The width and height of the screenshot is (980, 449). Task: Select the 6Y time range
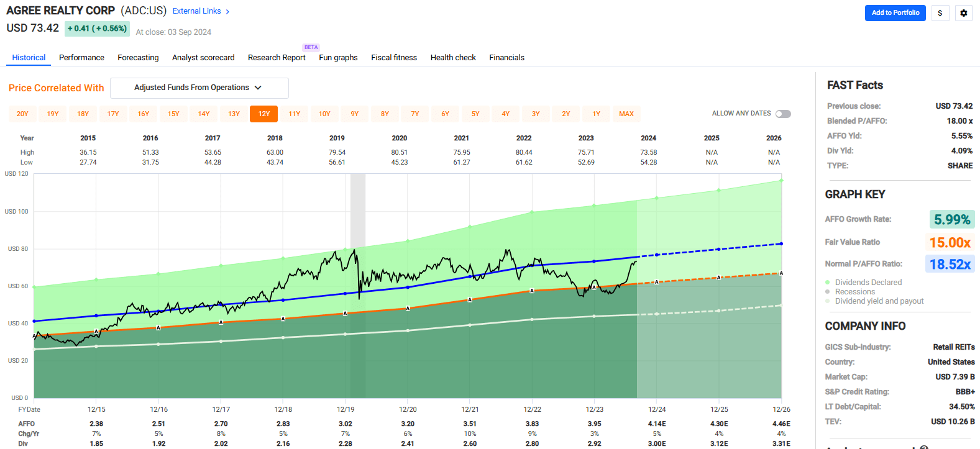tap(445, 114)
